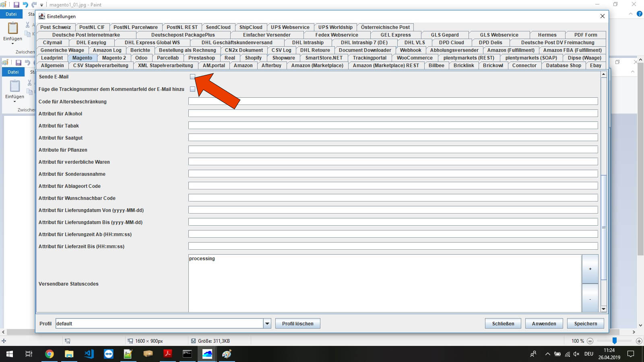Click the Schließen button
644x362 pixels.
tap(503, 323)
